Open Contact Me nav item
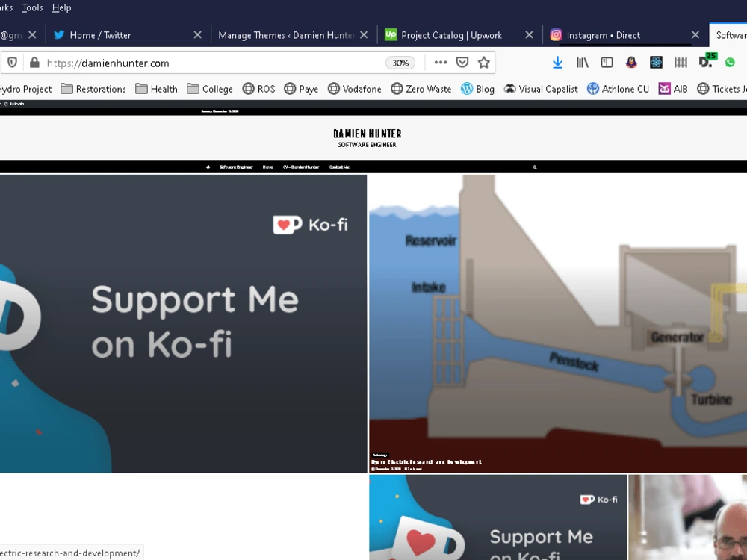Image resolution: width=747 pixels, height=560 pixels. pyautogui.click(x=339, y=167)
